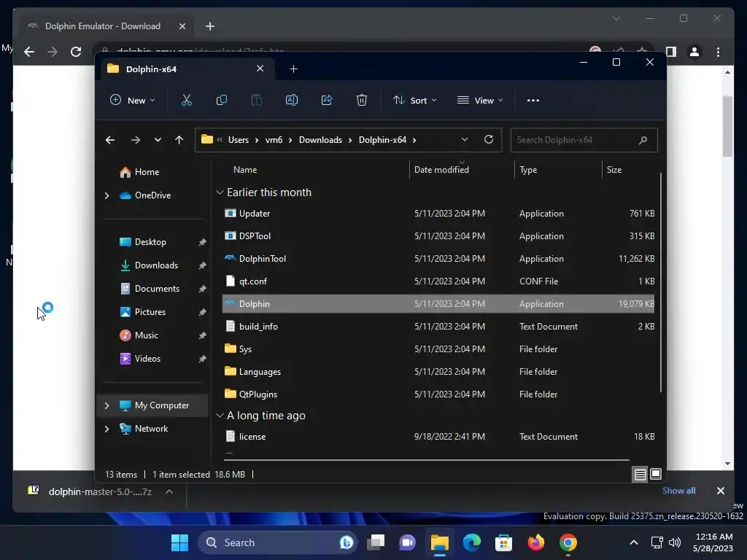The width and height of the screenshot is (747, 560).
Task: Add a new File Explorer tab
Action: [293, 69]
